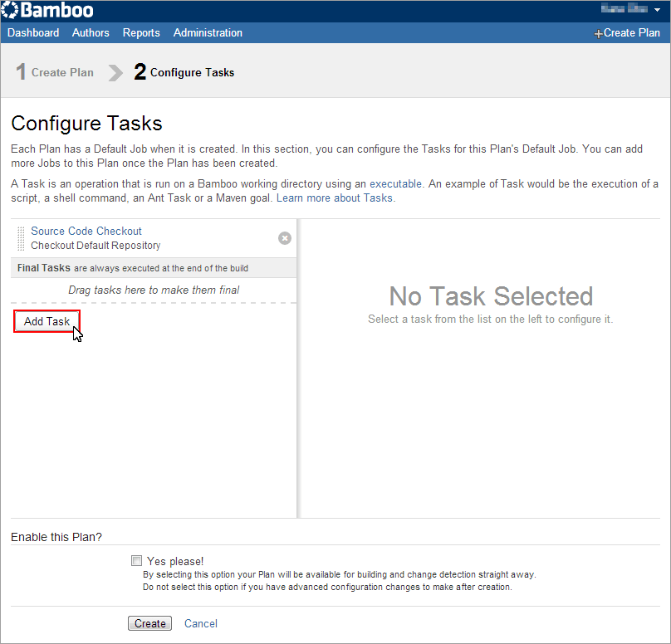Grab the Source Code Checkout drag handle
This screenshot has height=644, width=671.
pyautogui.click(x=21, y=239)
